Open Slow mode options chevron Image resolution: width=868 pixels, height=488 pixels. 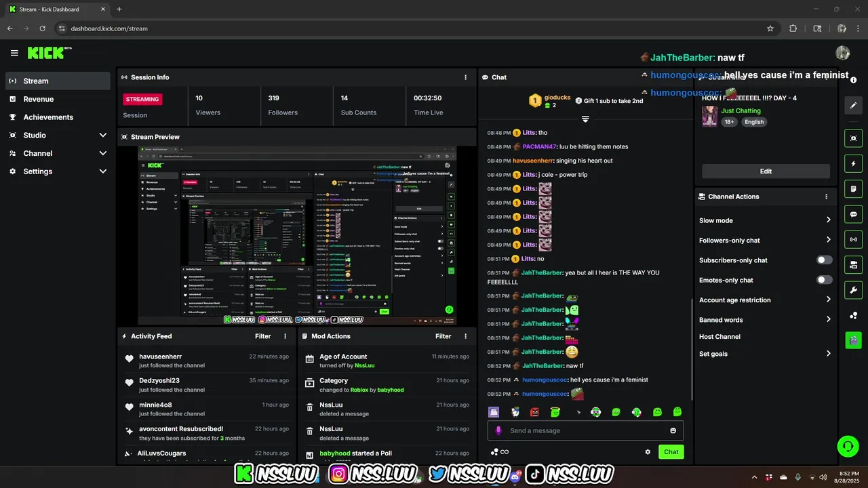coord(828,220)
